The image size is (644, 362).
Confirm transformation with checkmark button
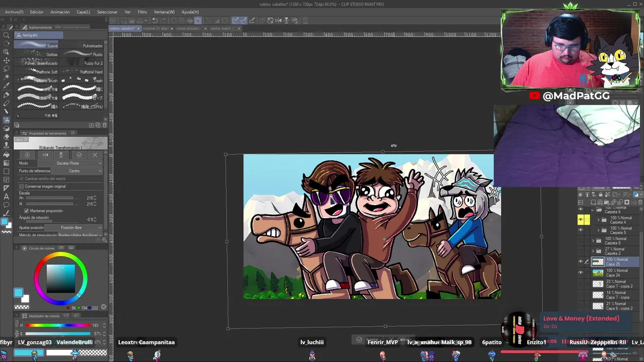point(79,155)
